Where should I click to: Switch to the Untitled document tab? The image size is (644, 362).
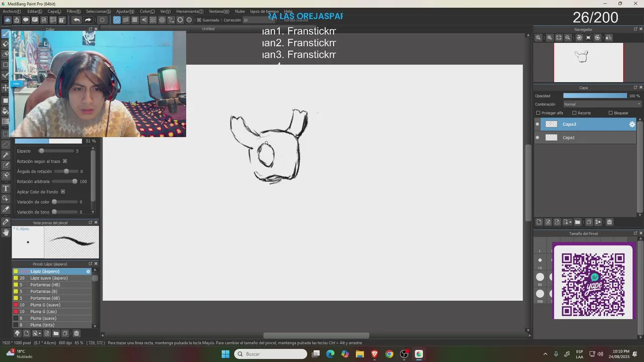tap(208, 29)
